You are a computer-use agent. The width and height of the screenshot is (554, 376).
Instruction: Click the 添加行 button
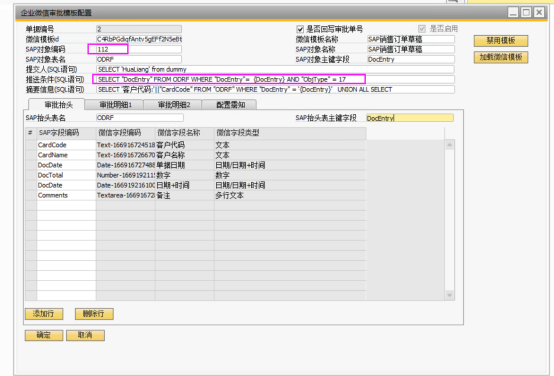(44, 314)
